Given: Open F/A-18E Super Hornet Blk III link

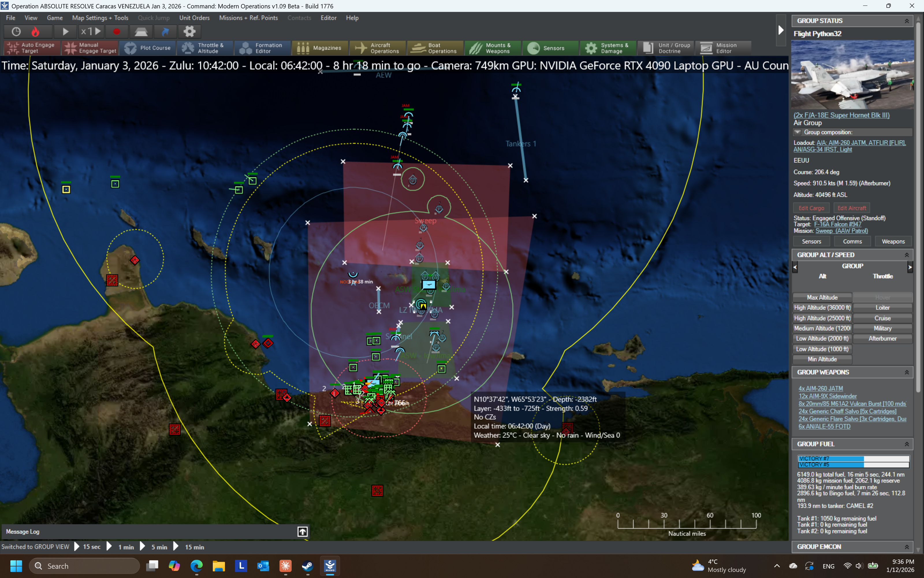Looking at the screenshot, I should tap(841, 115).
